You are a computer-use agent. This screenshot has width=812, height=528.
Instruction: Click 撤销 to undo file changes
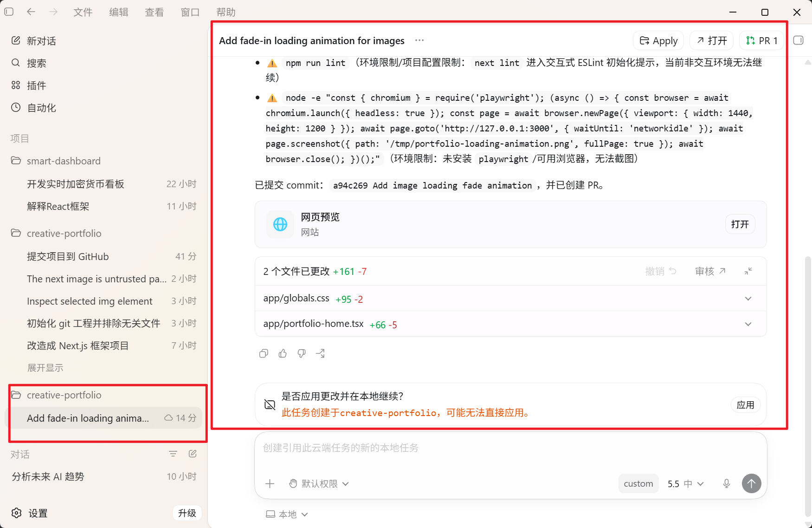tap(661, 271)
